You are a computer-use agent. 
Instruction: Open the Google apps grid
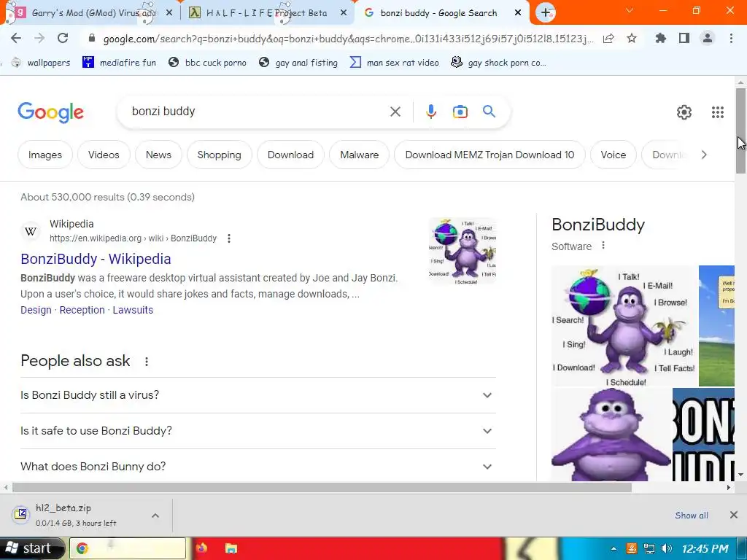[718, 112]
